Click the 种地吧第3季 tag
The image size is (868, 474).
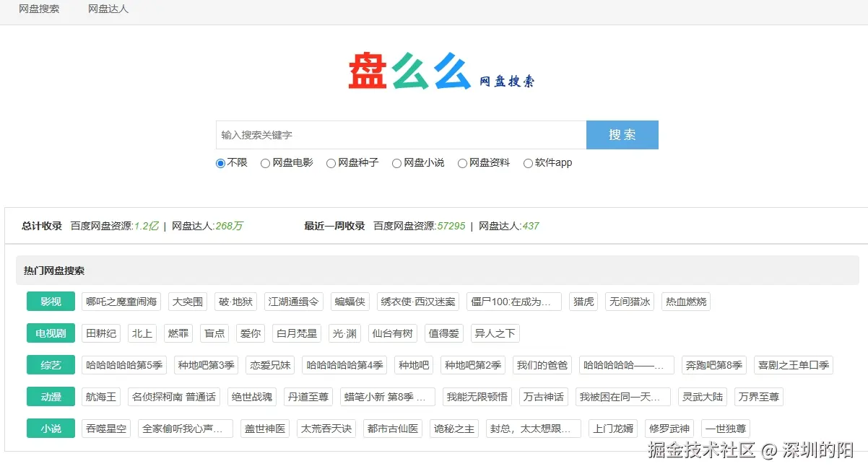[x=207, y=365]
